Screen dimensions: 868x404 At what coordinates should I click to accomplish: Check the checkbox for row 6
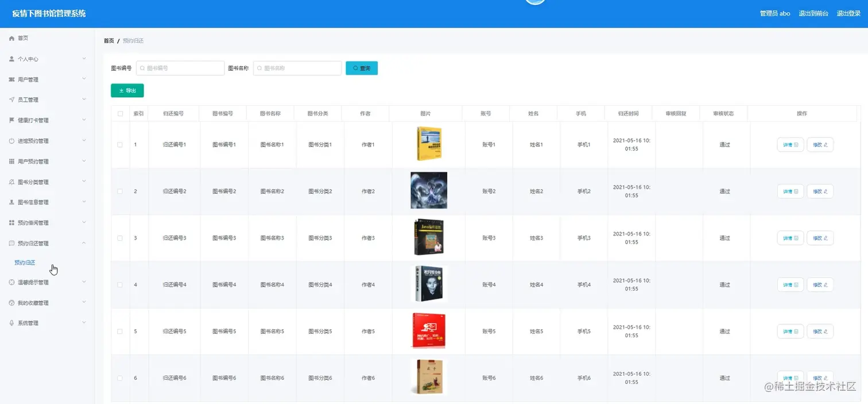tap(120, 378)
